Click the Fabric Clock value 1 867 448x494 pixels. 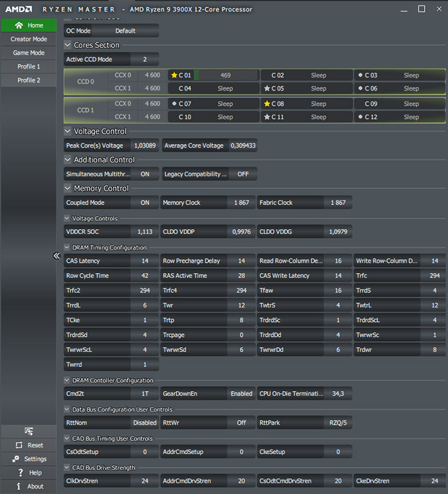click(x=338, y=202)
